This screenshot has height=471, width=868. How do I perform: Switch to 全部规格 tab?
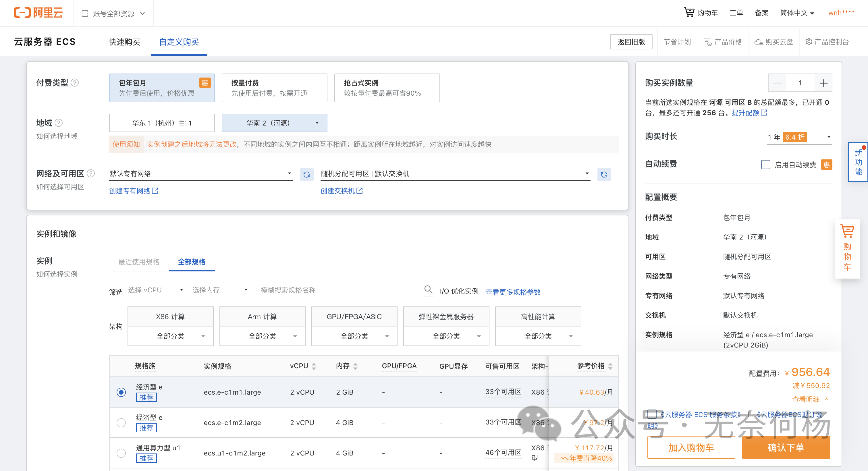(x=192, y=262)
